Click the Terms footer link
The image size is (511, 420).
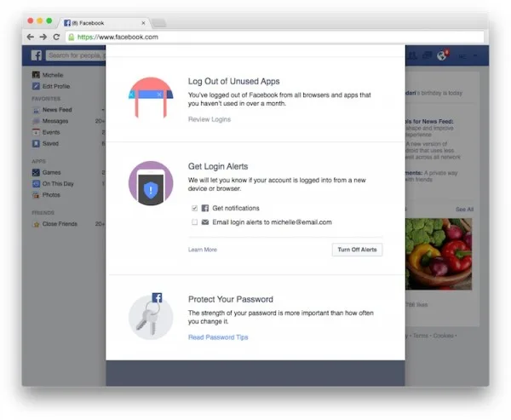tap(421, 336)
